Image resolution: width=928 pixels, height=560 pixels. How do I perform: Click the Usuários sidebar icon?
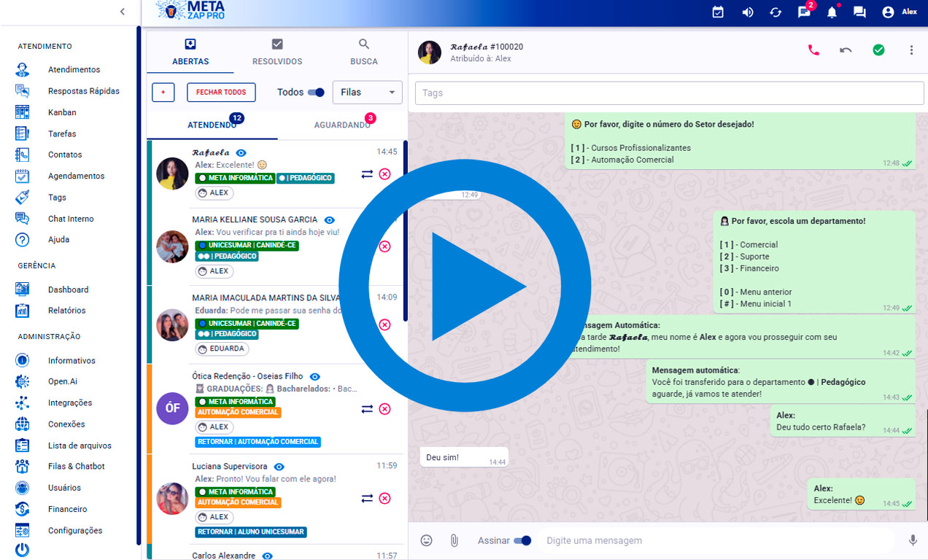22,487
